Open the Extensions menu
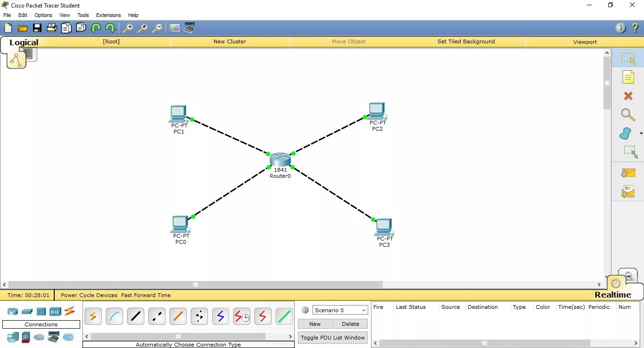This screenshot has width=644, height=348. (108, 15)
